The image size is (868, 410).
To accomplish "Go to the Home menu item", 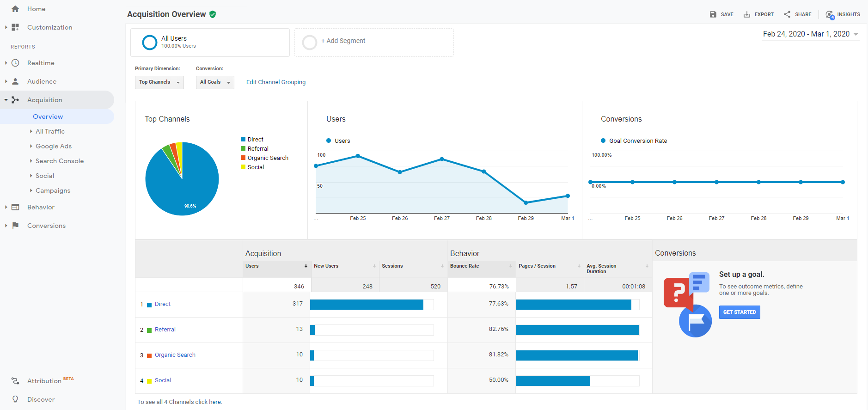I will 36,9.
